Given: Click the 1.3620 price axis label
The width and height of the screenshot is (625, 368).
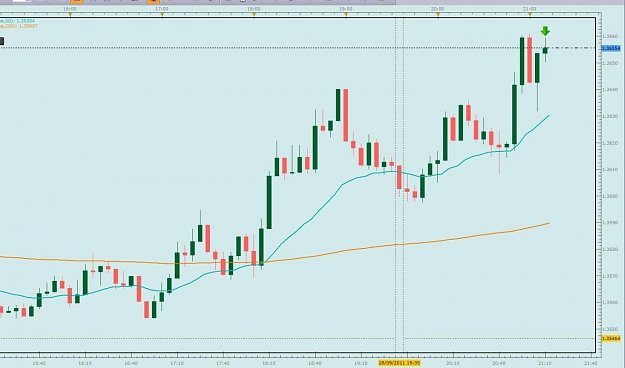Looking at the screenshot, I should [x=610, y=143].
